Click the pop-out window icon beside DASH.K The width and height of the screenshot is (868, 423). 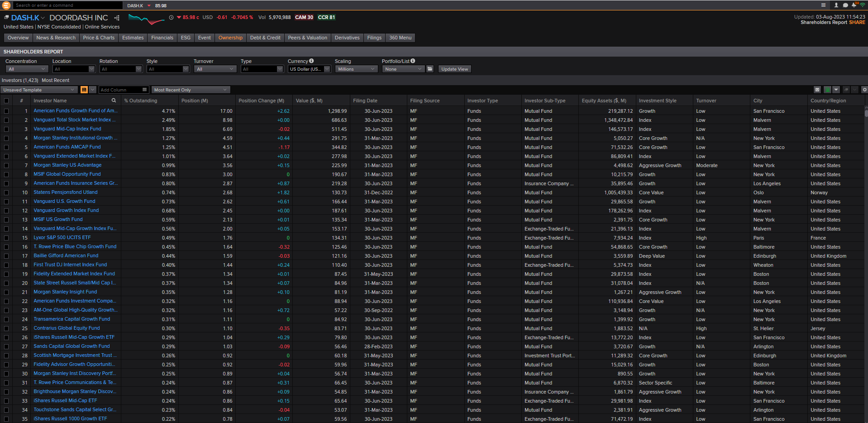[x=6, y=17]
